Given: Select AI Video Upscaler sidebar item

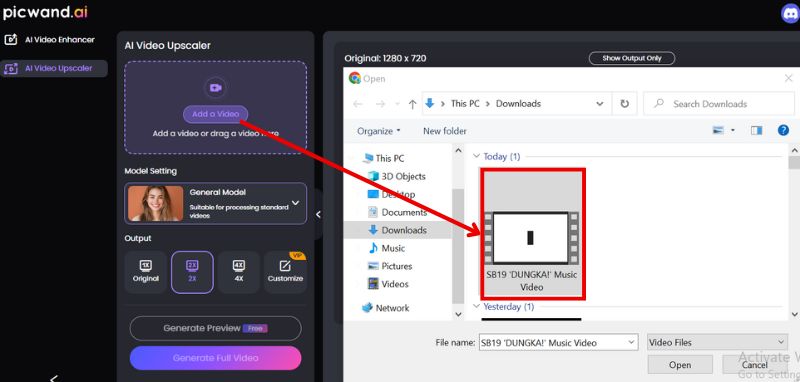Looking at the screenshot, I should tap(54, 68).
